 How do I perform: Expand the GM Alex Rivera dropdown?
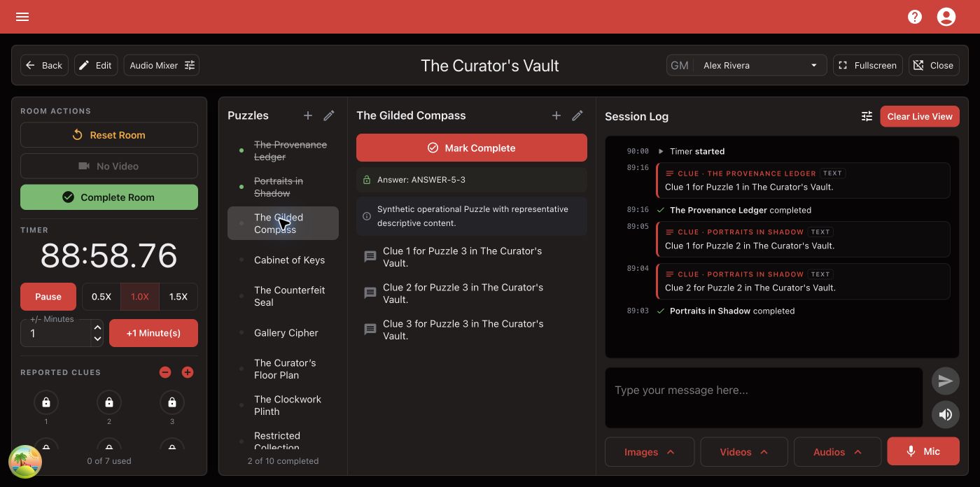(x=746, y=65)
